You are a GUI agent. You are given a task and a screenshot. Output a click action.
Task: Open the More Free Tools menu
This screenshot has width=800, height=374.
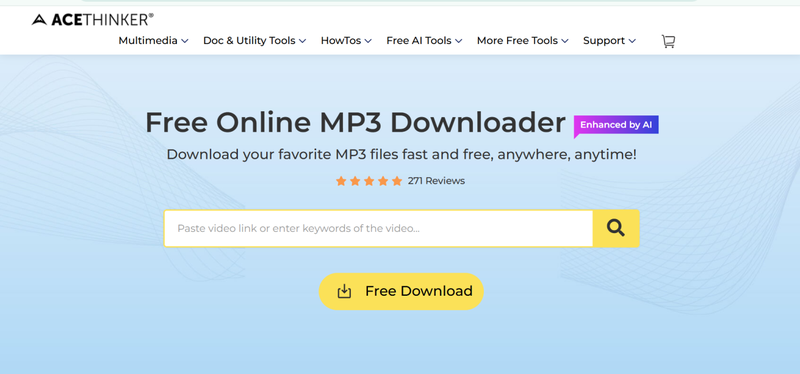(x=522, y=41)
